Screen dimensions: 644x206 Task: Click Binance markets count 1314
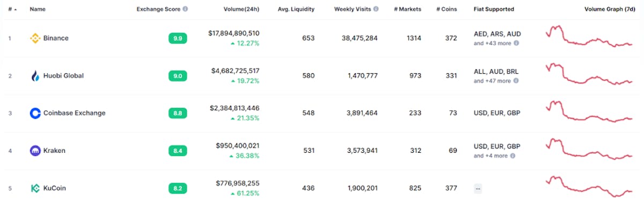click(x=414, y=38)
